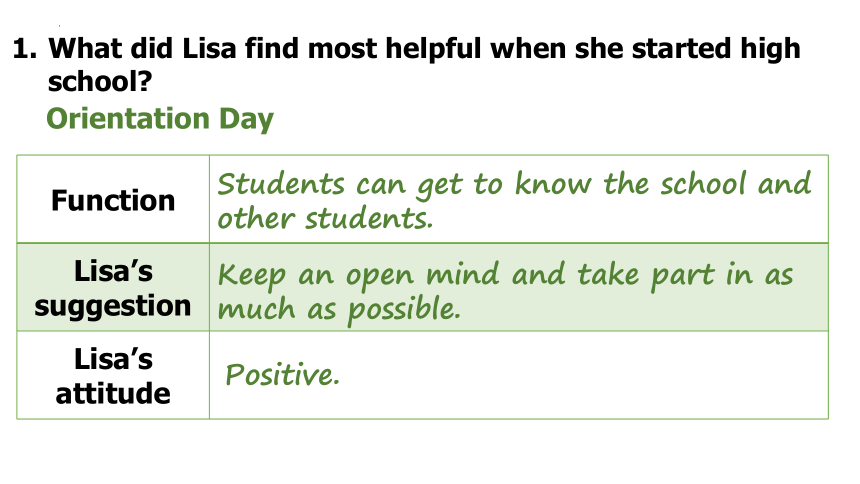
Task: Click empty area right of Positive.
Action: (x=581, y=375)
